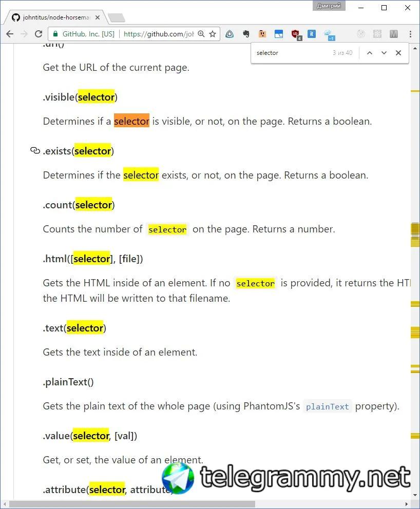Click 'Gets the text inside of an element.'

120,352
